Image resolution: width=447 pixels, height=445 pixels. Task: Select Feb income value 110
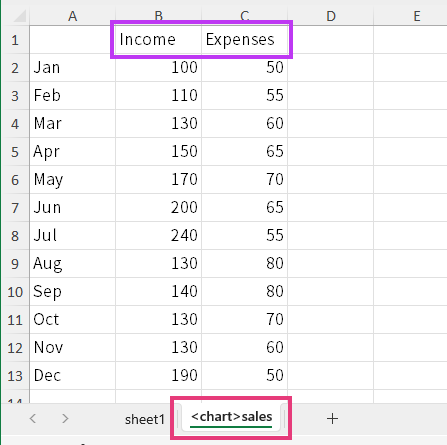coord(159,96)
